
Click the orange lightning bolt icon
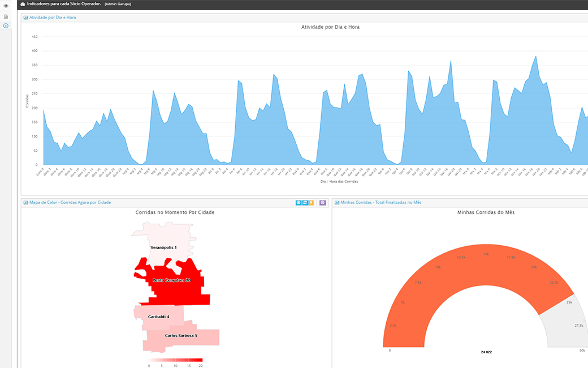[x=311, y=203]
